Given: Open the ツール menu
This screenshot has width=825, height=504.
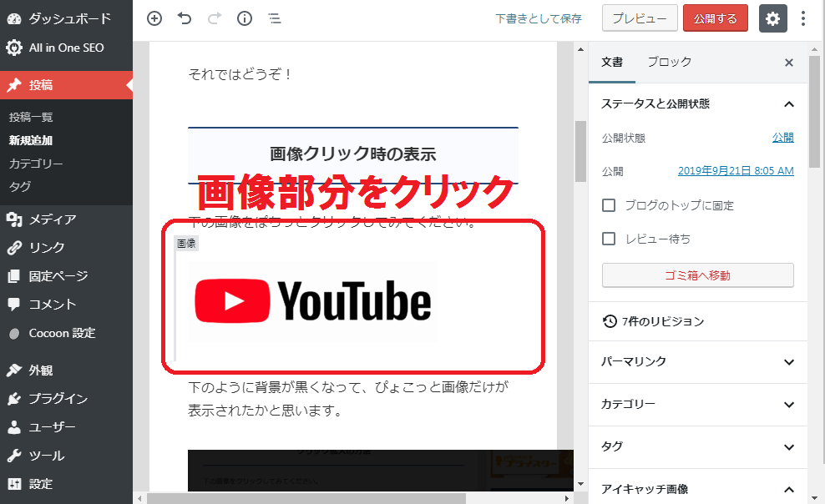Looking at the screenshot, I should pyautogui.click(x=66, y=456).
